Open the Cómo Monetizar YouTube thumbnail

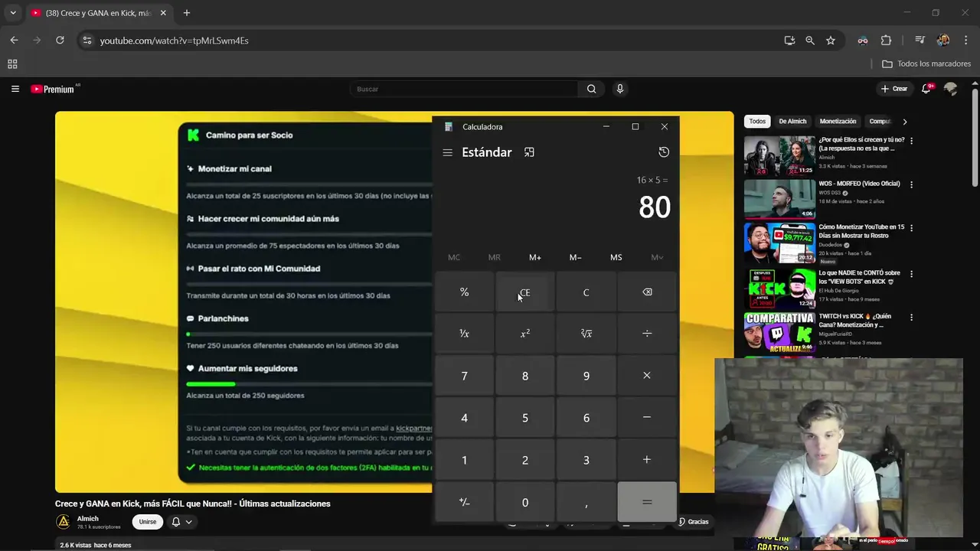tap(779, 243)
